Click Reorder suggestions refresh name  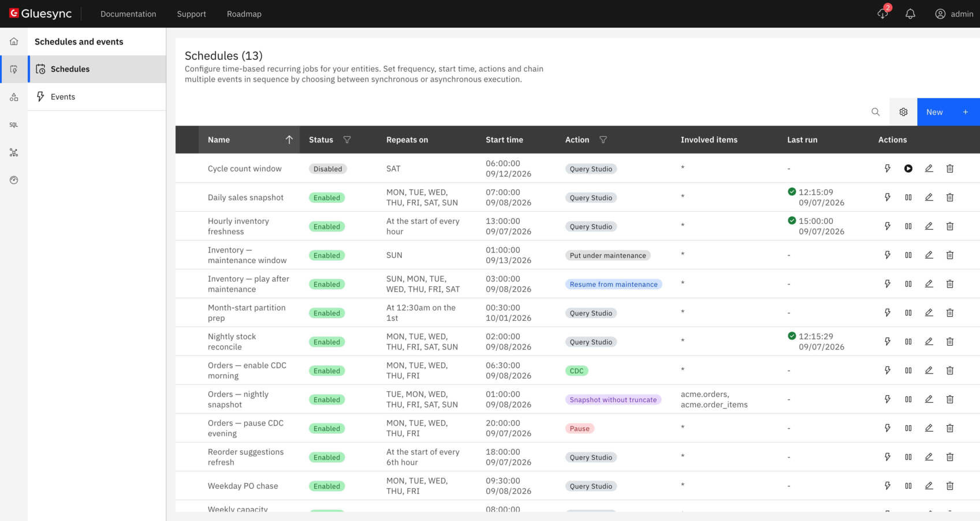point(246,457)
